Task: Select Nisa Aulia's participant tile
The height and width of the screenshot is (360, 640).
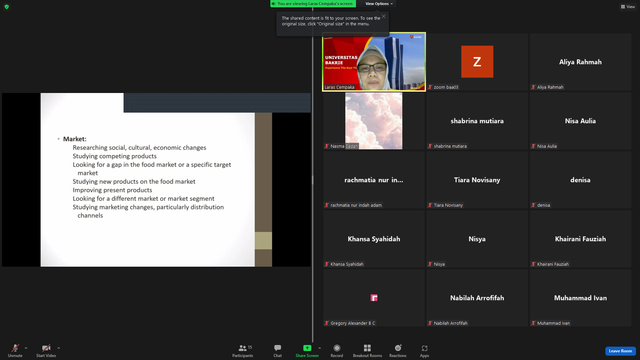Action: click(x=580, y=121)
